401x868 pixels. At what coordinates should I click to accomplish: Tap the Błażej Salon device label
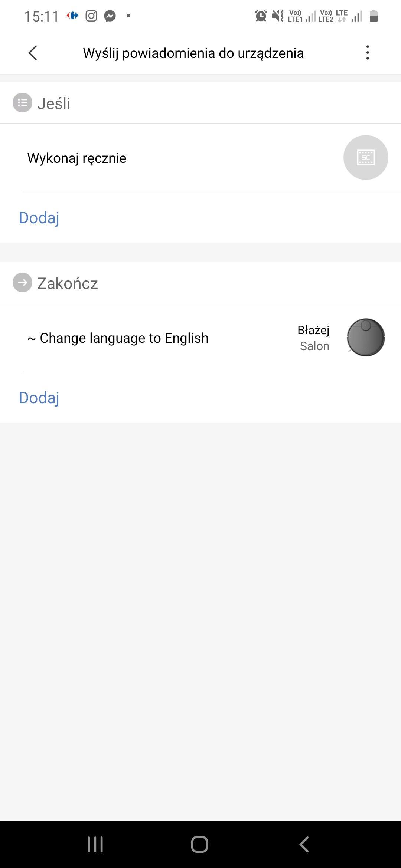point(314,338)
